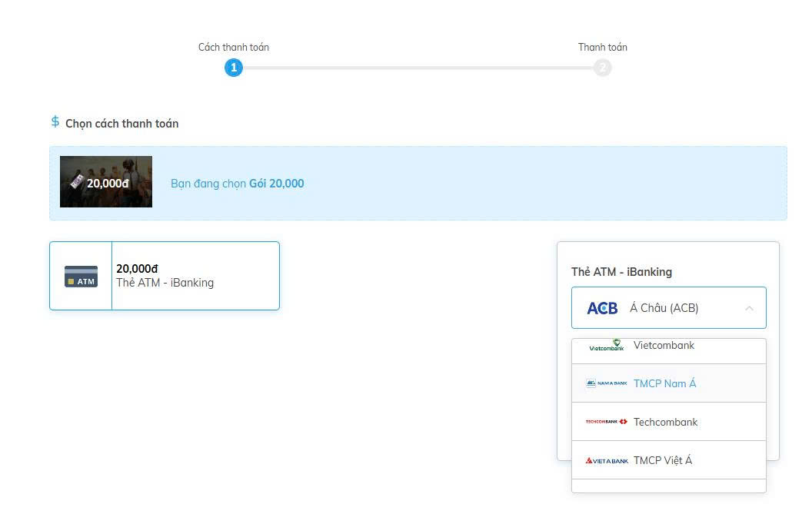
Task: Collapse the bank list using the chevron arrow
Action: [749, 308]
